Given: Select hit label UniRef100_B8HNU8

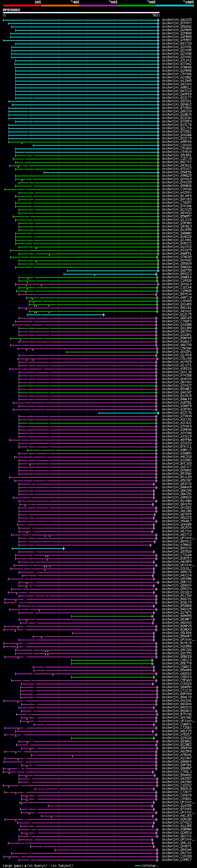Looking at the screenshot, I should (177, 186).
